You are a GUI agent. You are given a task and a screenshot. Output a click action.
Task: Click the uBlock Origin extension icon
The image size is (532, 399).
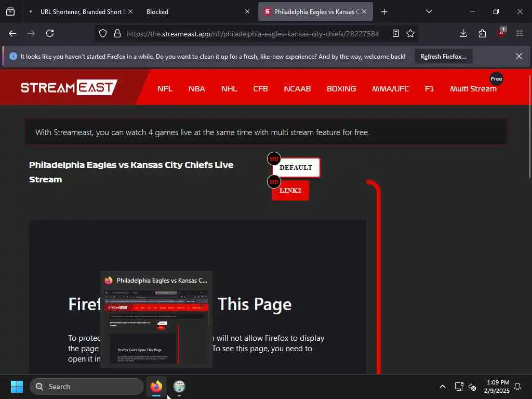click(x=501, y=33)
